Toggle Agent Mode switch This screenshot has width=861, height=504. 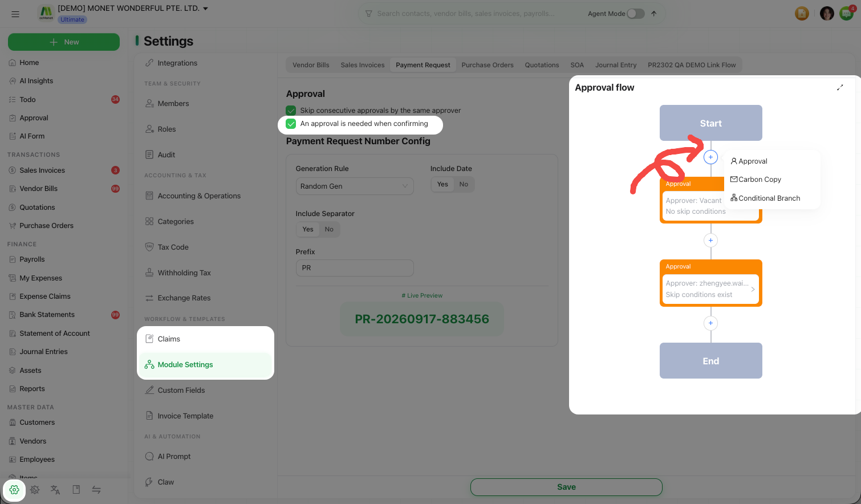636,14
